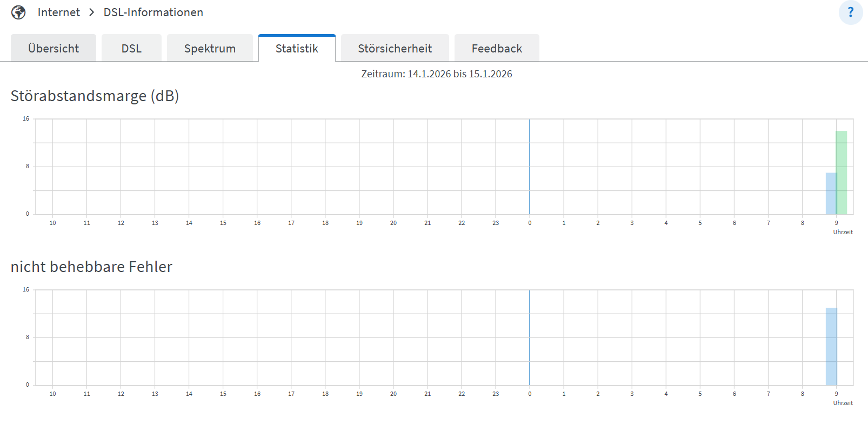This screenshot has width=868, height=424.
Task: Click the midnight marker line in Fehler chart
Action: click(530, 337)
